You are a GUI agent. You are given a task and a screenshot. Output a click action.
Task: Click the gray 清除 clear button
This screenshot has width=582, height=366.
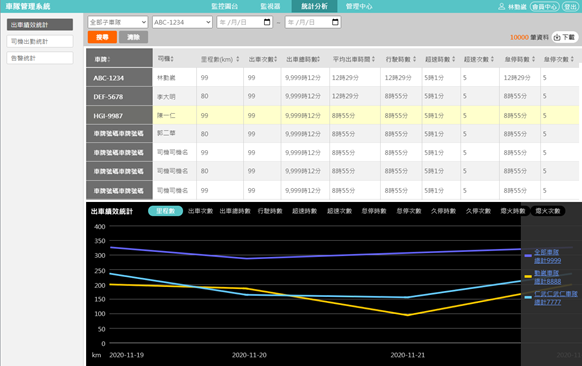133,37
